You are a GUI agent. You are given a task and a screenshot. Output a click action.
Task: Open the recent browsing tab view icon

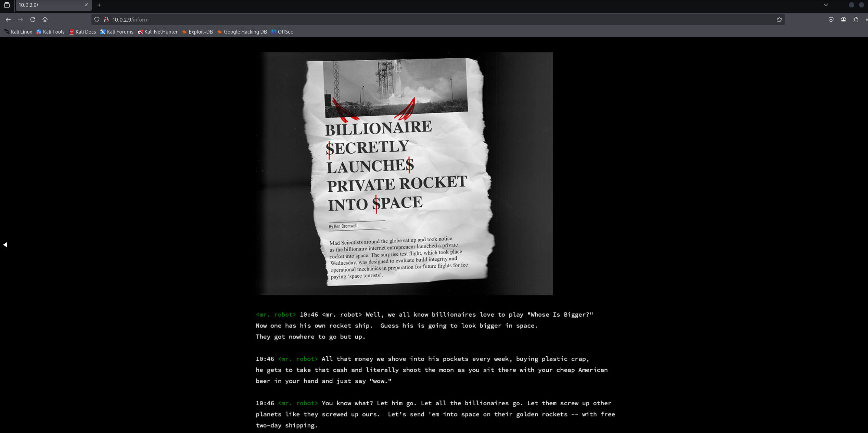click(x=7, y=5)
